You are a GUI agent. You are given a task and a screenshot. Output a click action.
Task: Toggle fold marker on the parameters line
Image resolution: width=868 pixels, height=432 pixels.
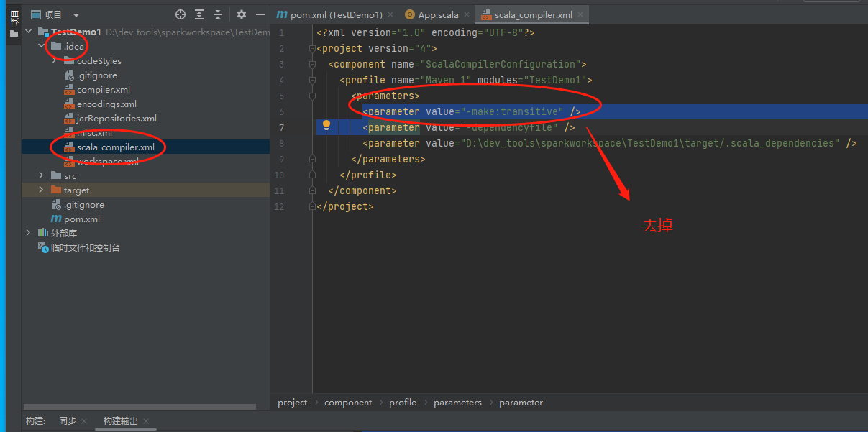pos(312,96)
